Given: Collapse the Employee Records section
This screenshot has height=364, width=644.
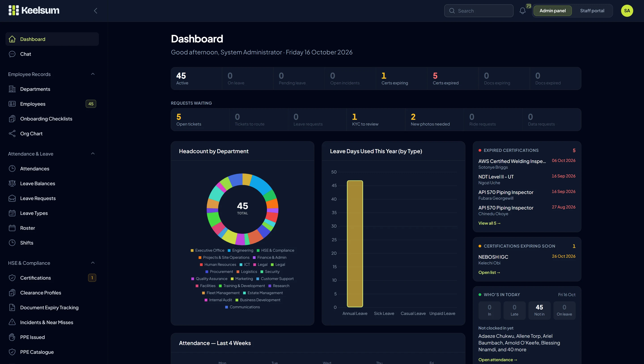Looking at the screenshot, I should (93, 74).
